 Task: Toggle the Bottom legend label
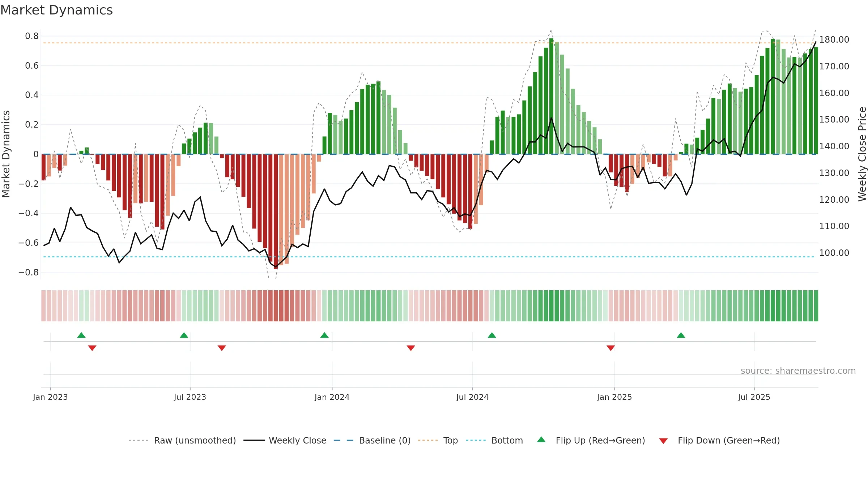coord(507,440)
